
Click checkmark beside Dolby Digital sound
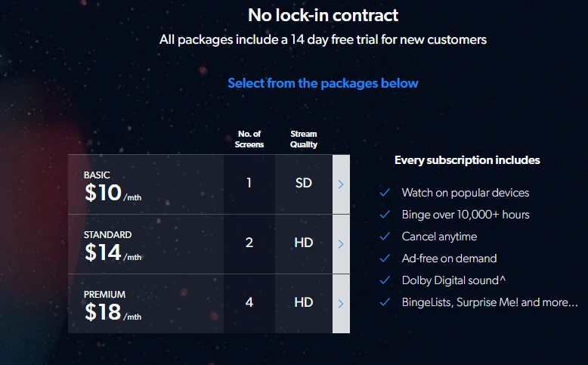click(385, 280)
